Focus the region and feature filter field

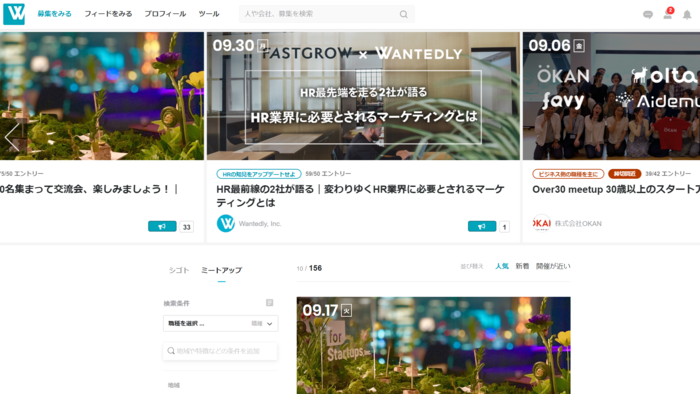tap(221, 351)
